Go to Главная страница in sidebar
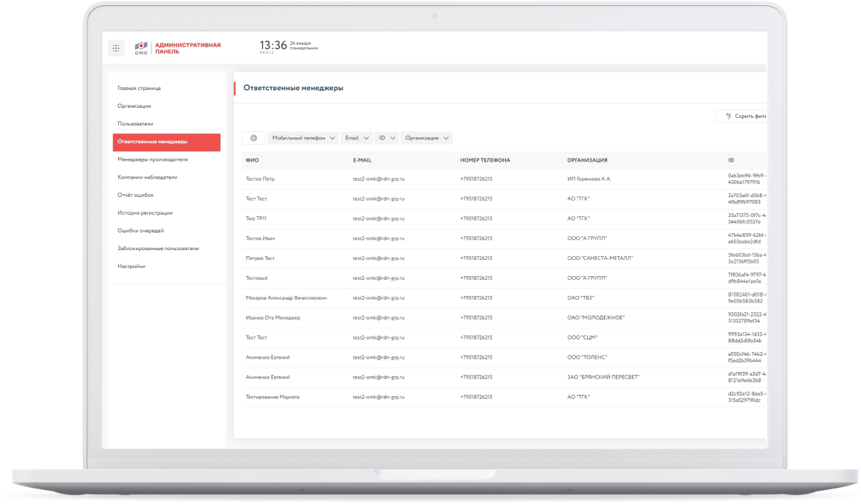The image size is (861, 504). [x=139, y=88]
